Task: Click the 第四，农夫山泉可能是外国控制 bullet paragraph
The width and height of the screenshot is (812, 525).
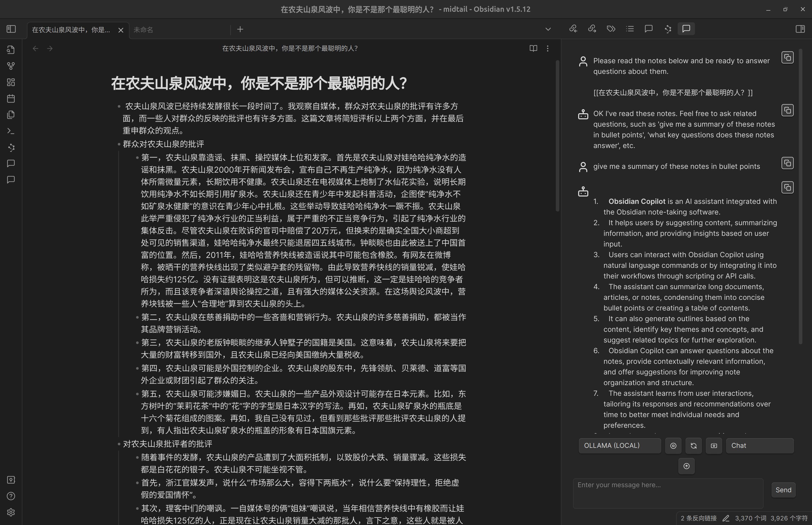Action: (x=303, y=374)
